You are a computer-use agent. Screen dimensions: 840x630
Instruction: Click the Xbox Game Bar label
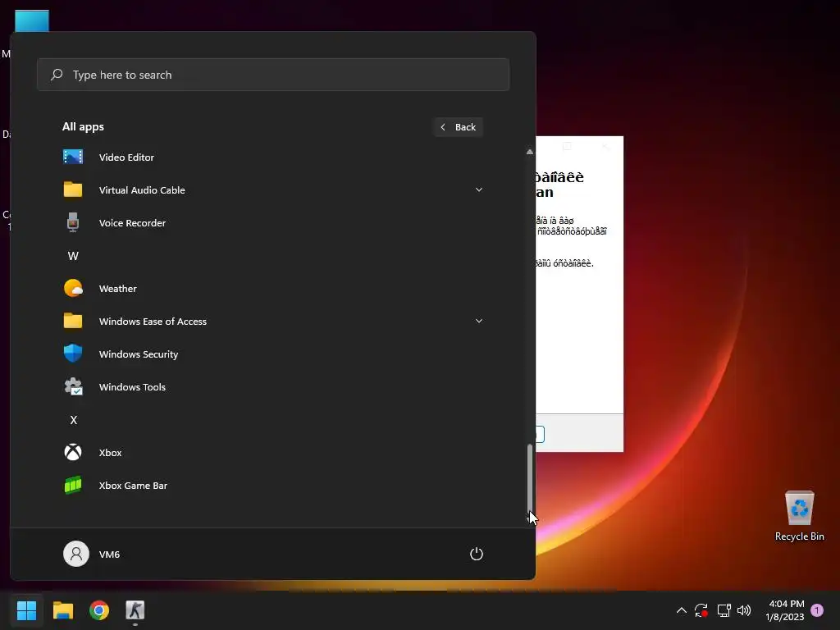coord(133,486)
